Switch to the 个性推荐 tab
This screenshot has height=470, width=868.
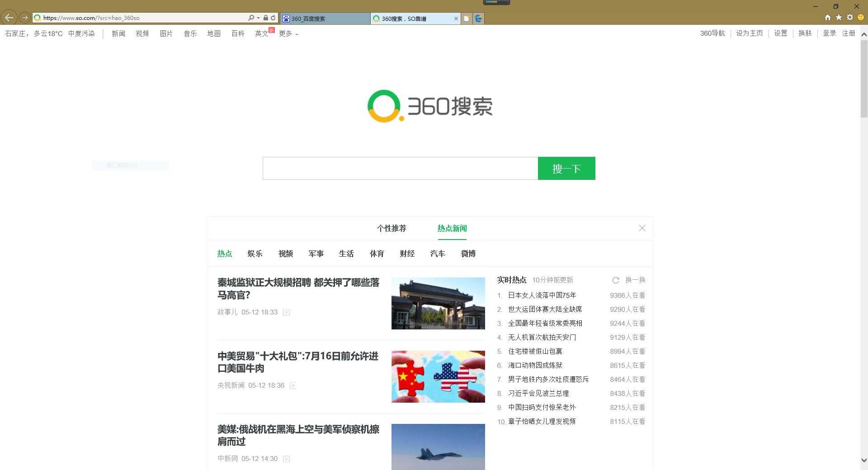392,228
